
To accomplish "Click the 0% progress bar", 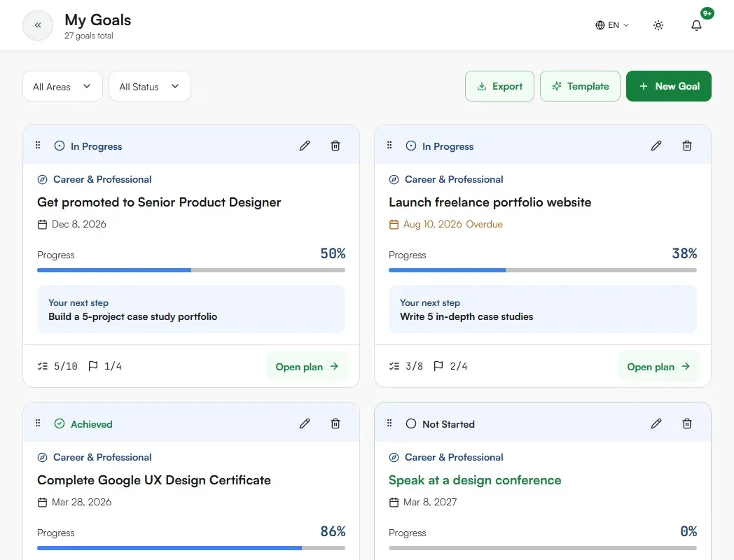I will pyautogui.click(x=543, y=548).
